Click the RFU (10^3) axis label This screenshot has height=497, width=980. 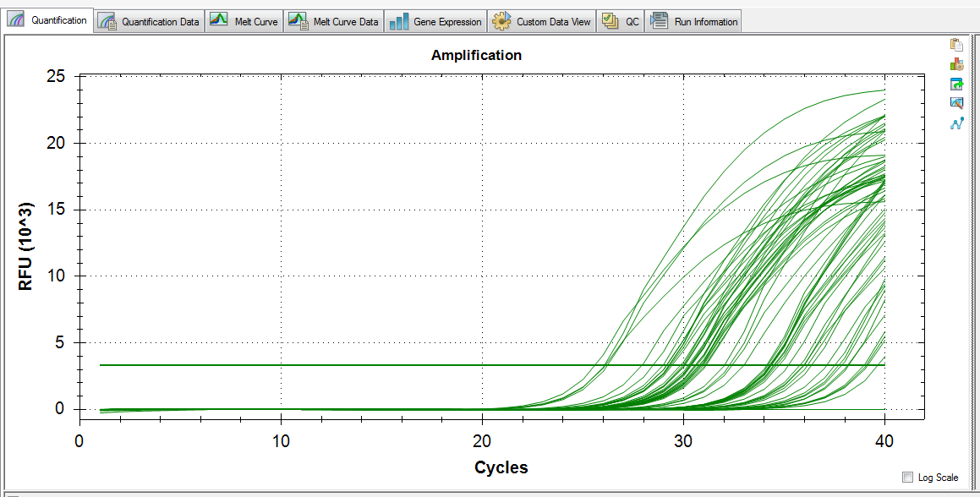(x=25, y=247)
